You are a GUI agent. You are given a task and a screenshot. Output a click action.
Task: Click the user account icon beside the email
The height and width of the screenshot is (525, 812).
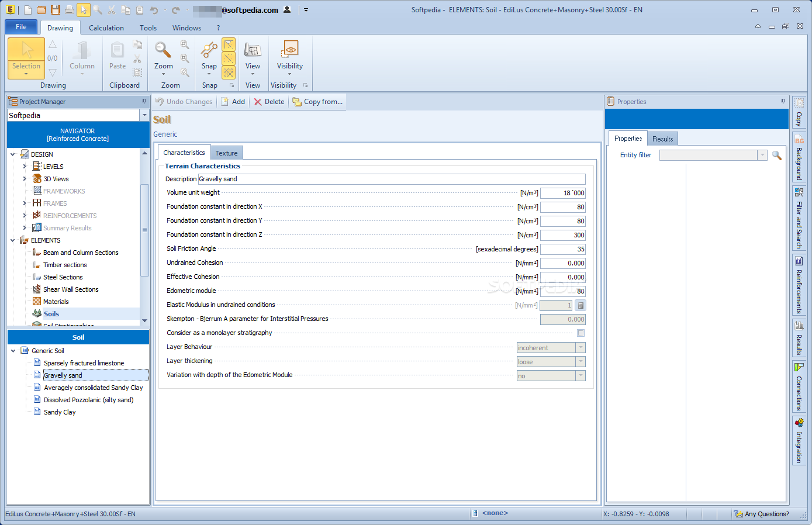pos(287,10)
